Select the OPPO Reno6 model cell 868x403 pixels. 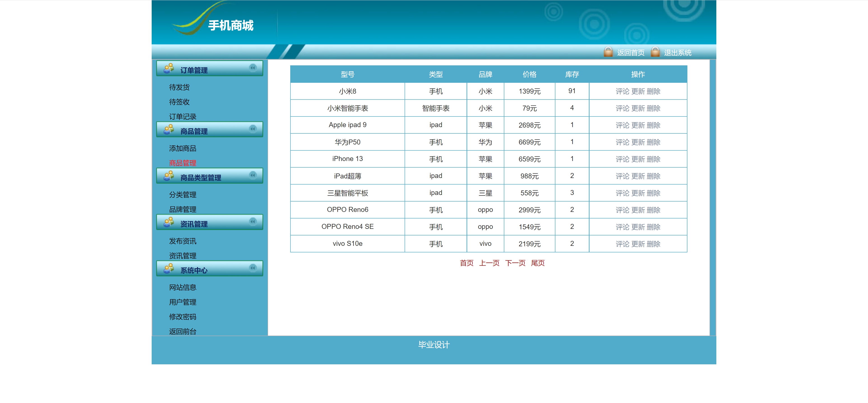pos(347,210)
